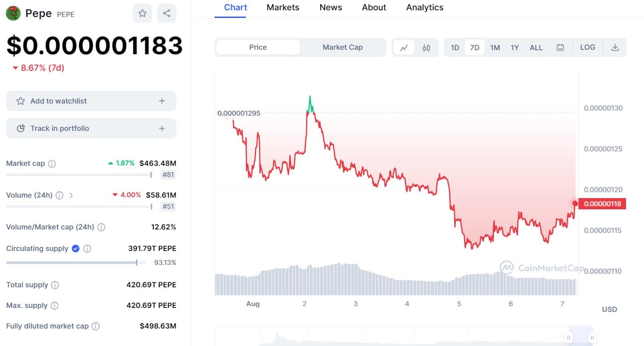Screen dimensions: 644x346
Task: Set chart range to 1Y
Action: [x=515, y=48]
